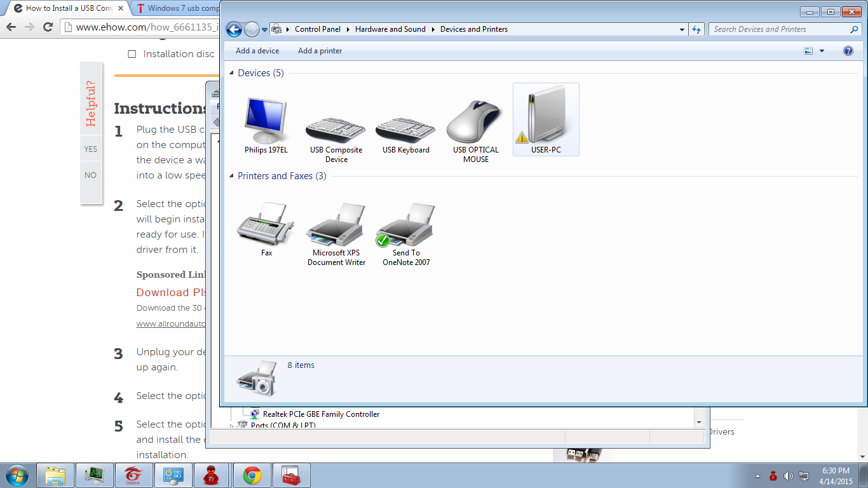
Task: Expand Control Panel breadcrumb arrow
Action: 348,29
